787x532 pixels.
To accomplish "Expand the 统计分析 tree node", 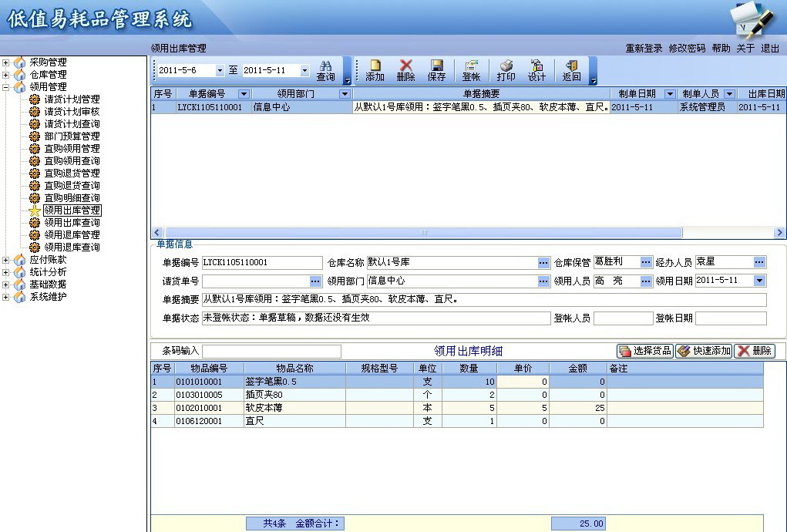I will [5, 272].
